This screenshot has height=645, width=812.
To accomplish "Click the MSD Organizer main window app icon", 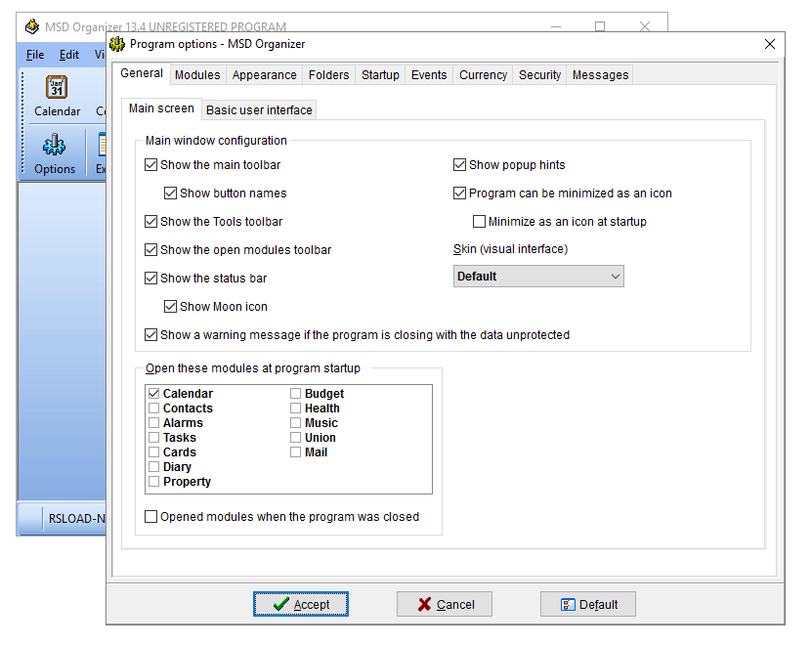I will pyautogui.click(x=32, y=26).
